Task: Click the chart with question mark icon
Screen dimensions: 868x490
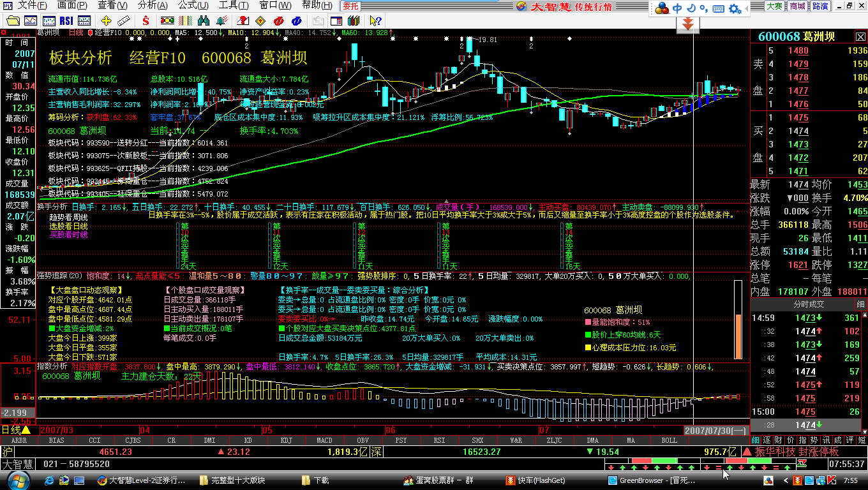Action: pos(243,21)
